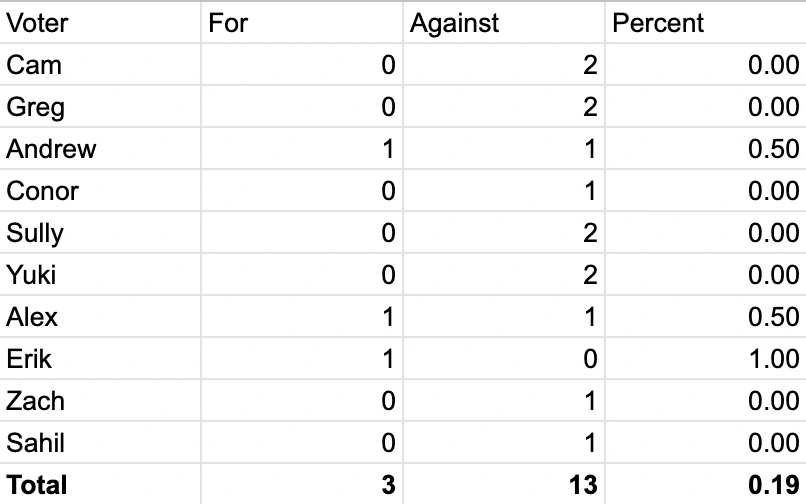
Task: Select the bold Total label cell
Action: pos(100,485)
